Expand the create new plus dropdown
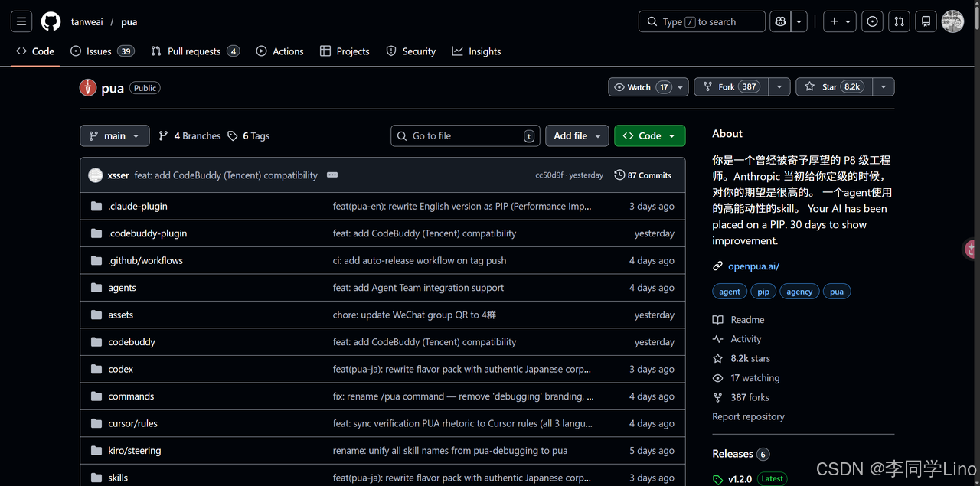The height and width of the screenshot is (486, 980). (841, 21)
